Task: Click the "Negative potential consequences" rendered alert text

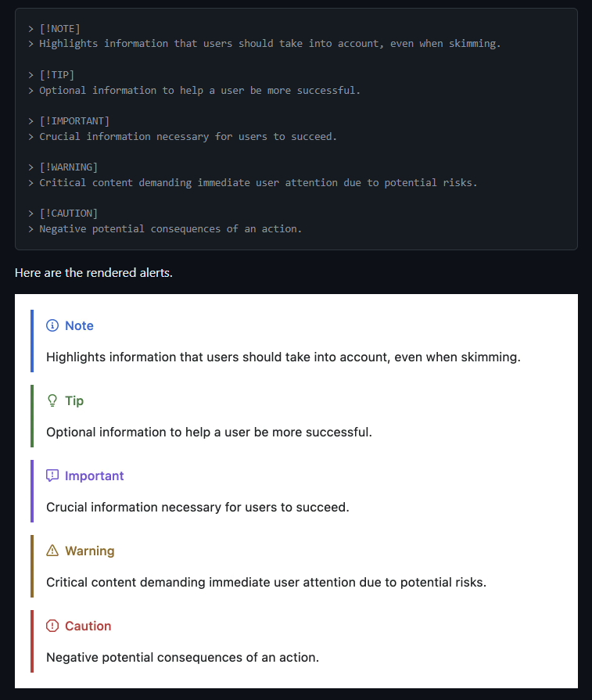Action: point(182,657)
